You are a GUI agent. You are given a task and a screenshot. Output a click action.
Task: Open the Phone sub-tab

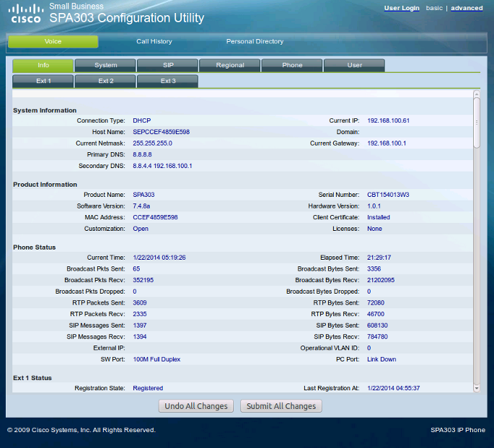(292, 65)
